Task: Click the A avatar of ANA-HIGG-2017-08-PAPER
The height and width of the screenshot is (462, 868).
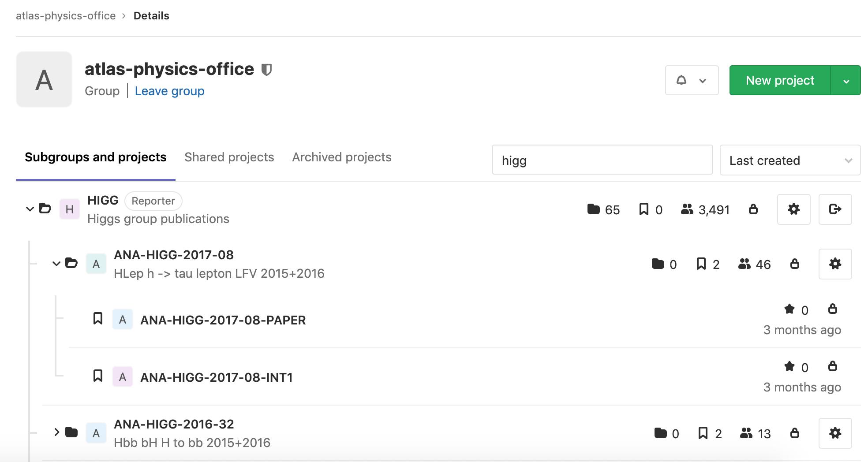Action: (x=123, y=320)
